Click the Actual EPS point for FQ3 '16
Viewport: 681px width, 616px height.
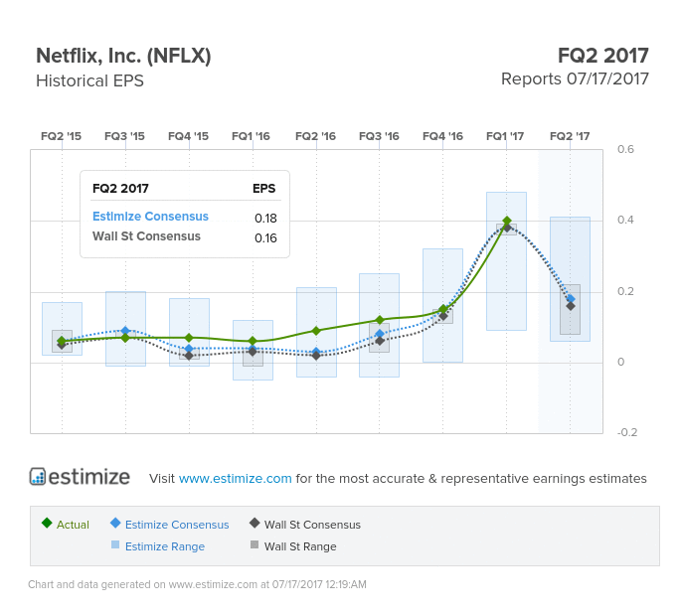[x=380, y=320]
